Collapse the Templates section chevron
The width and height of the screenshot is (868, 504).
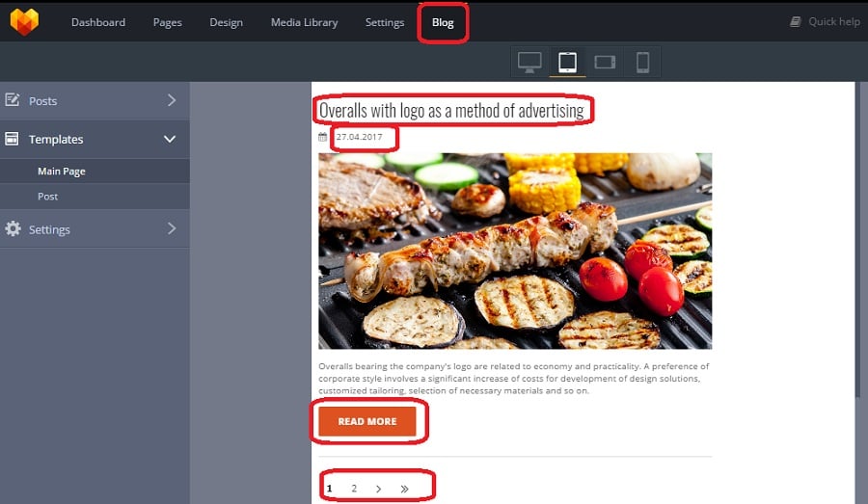point(170,139)
